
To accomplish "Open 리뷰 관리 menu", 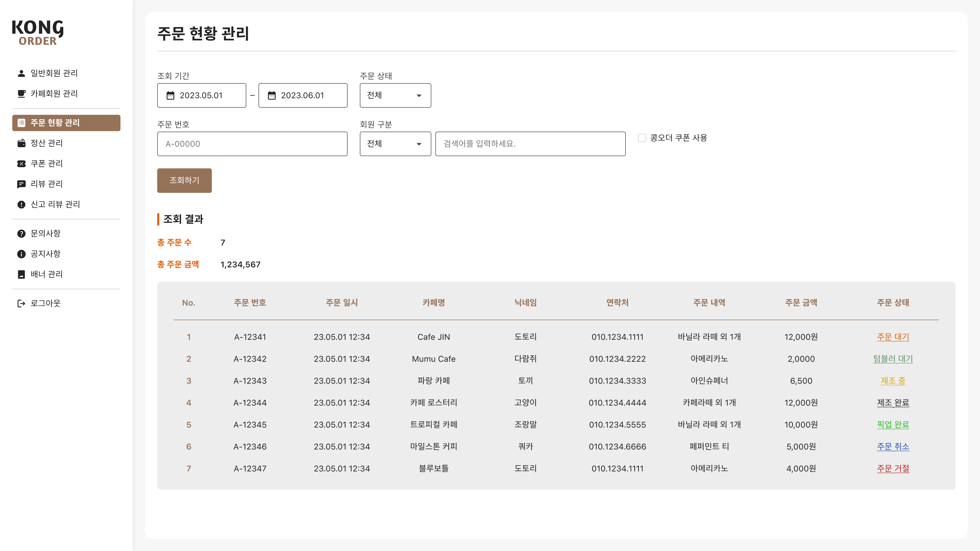I will click(x=66, y=184).
